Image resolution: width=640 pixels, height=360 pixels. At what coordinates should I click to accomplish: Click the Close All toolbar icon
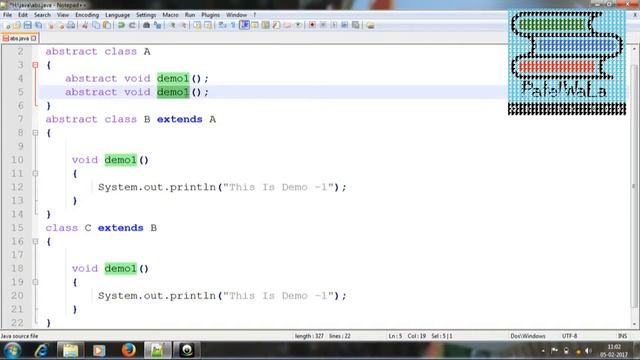61,25
